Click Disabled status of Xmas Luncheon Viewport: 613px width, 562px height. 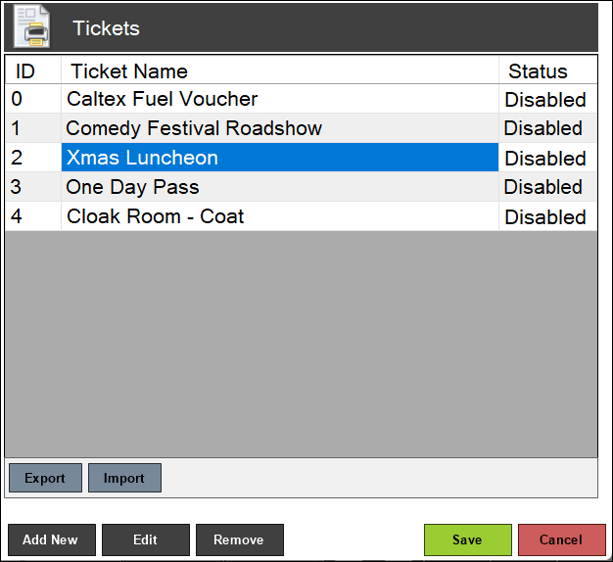tap(548, 158)
